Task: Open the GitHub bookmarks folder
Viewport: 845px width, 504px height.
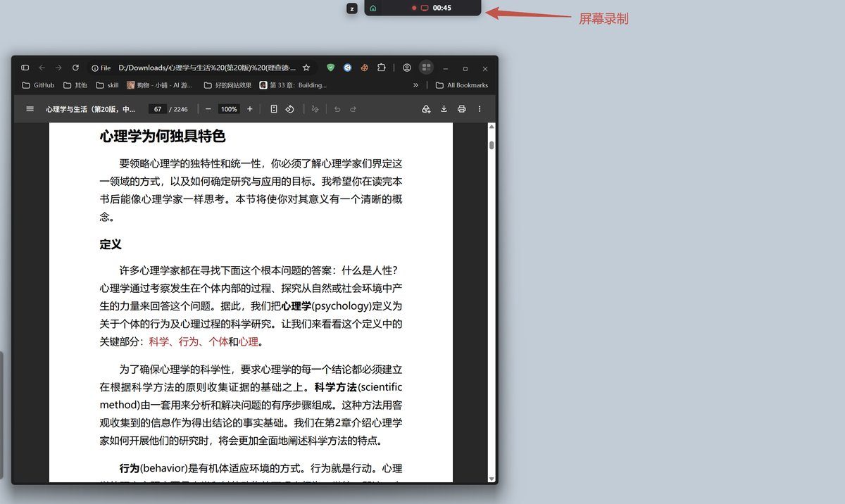Action: coord(38,85)
